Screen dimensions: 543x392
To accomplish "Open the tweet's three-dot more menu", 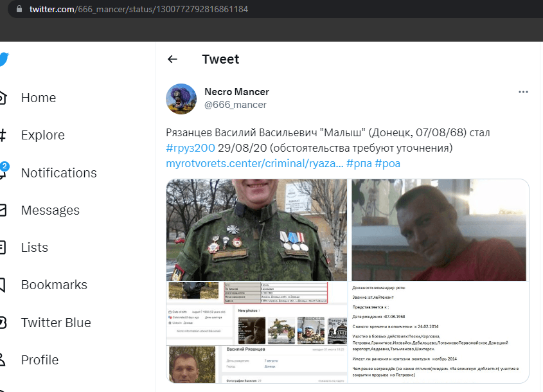I will (x=523, y=92).
